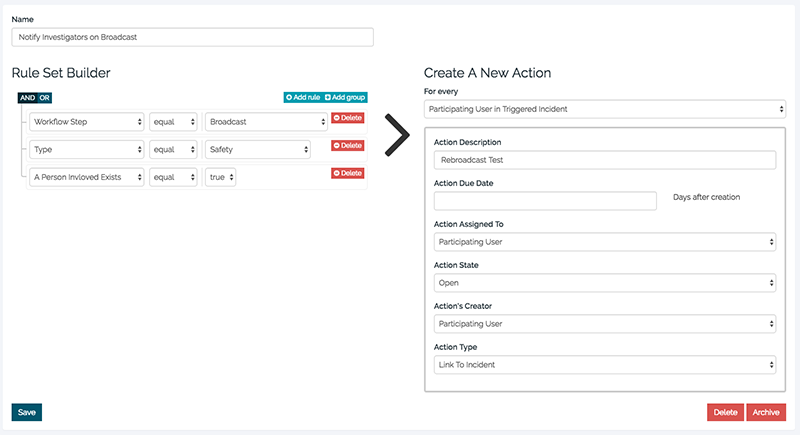
Task: Delete the Workflow Step rule
Action: pyautogui.click(x=347, y=118)
